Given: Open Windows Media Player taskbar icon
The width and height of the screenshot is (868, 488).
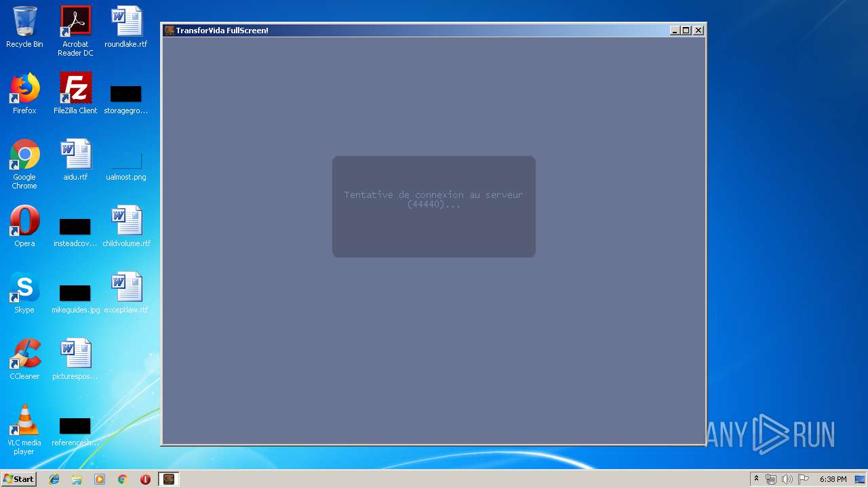Looking at the screenshot, I should coord(100,479).
